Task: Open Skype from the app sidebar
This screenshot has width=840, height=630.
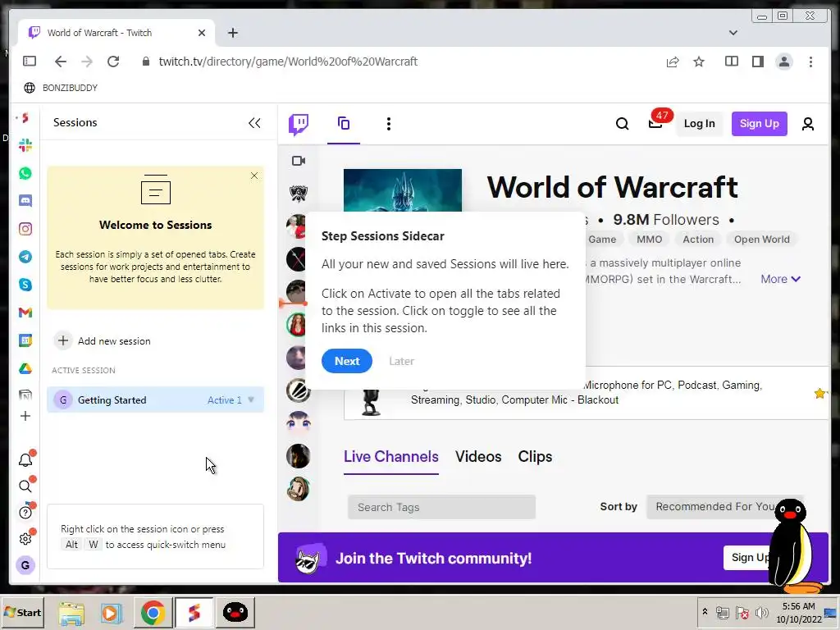Action: coord(25,285)
